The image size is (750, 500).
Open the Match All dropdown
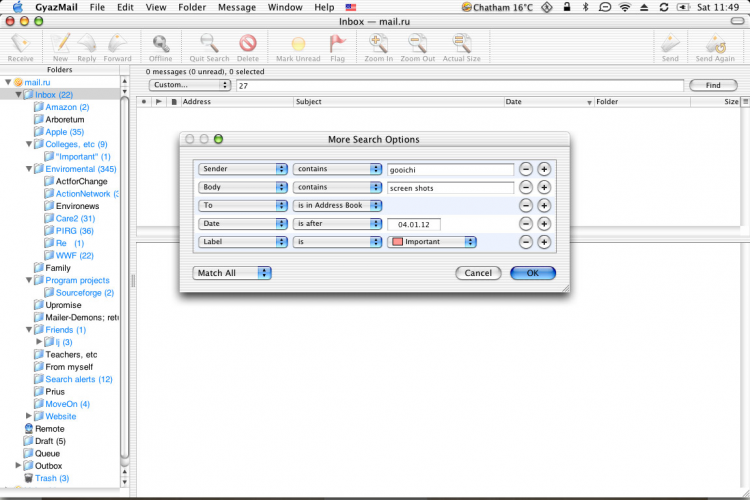pos(232,273)
